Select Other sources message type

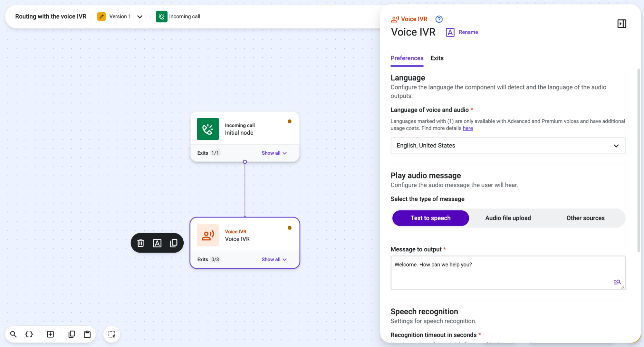tap(585, 218)
